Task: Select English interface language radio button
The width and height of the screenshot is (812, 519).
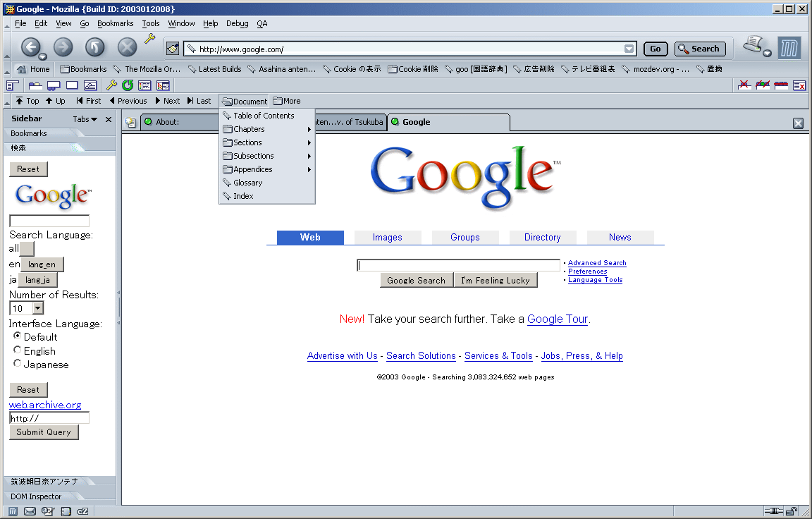Action: 17,350
